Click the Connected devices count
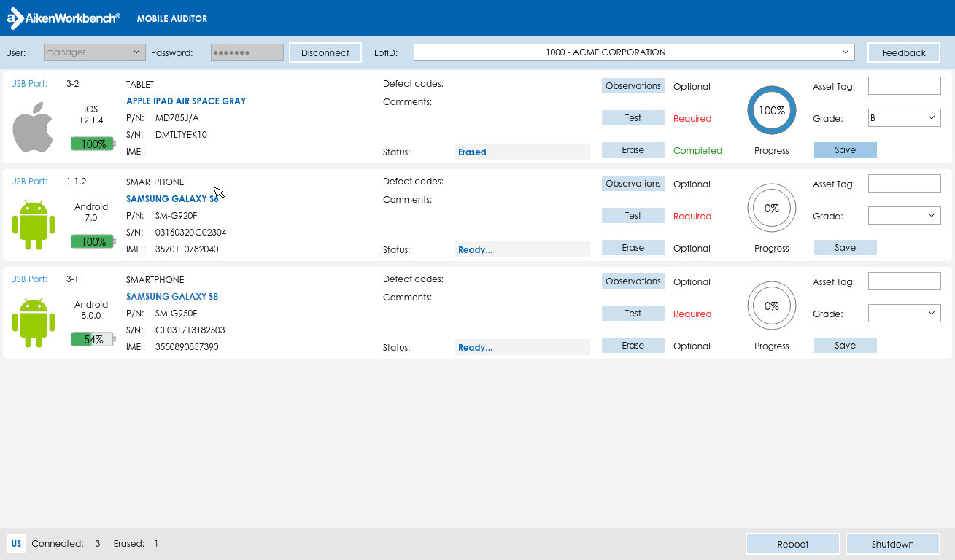 [x=98, y=544]
